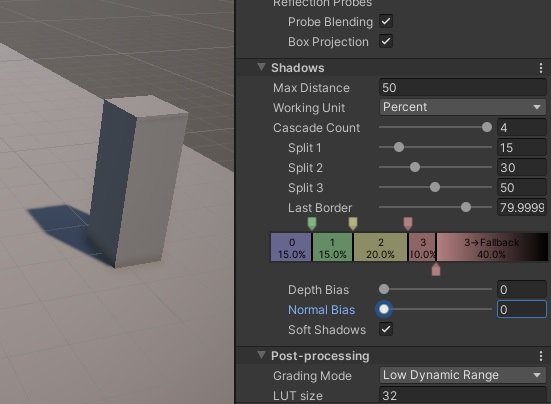The image size is (551, 404).
Task: Collapse the Post-processing section foldout
Action: click(261, 355)
